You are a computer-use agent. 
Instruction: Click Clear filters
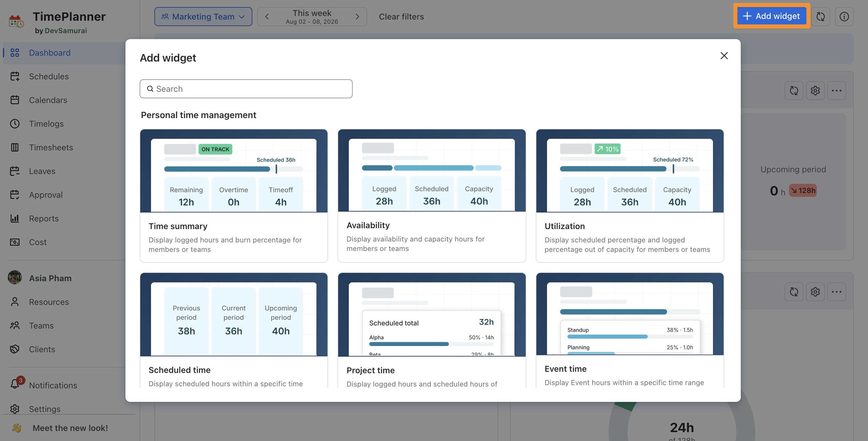(x=401, y=17)
